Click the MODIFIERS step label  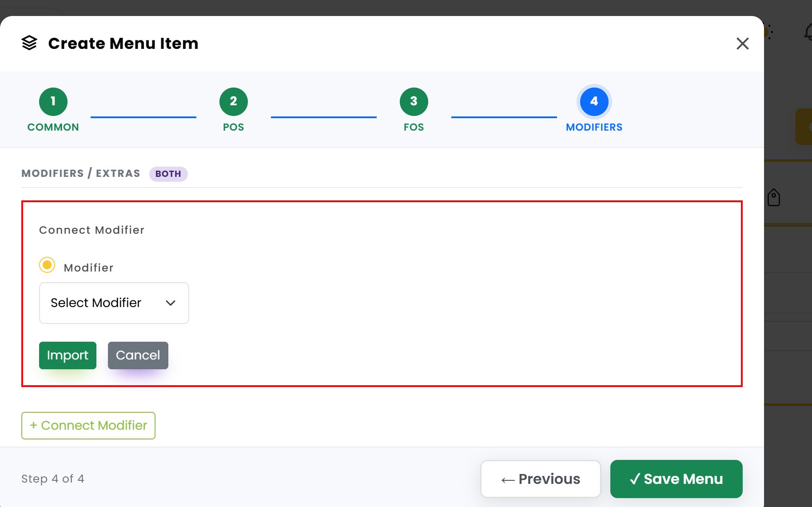594,127
